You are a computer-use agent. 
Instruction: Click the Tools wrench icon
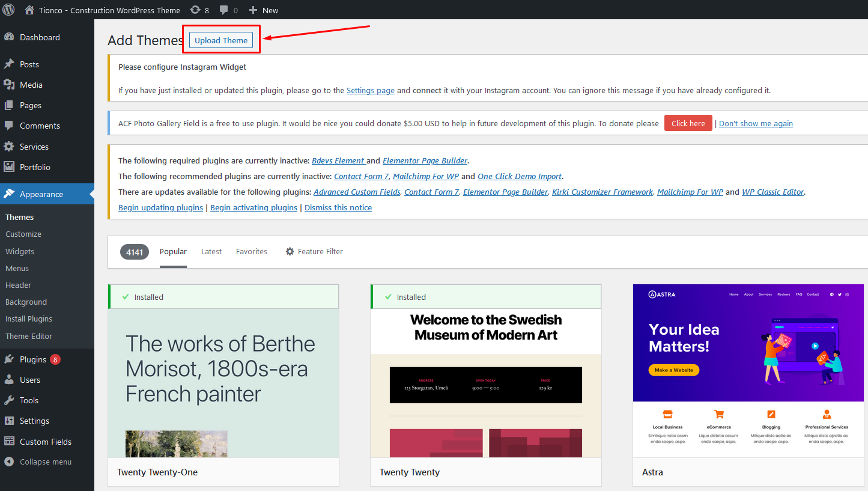point(9,400)
